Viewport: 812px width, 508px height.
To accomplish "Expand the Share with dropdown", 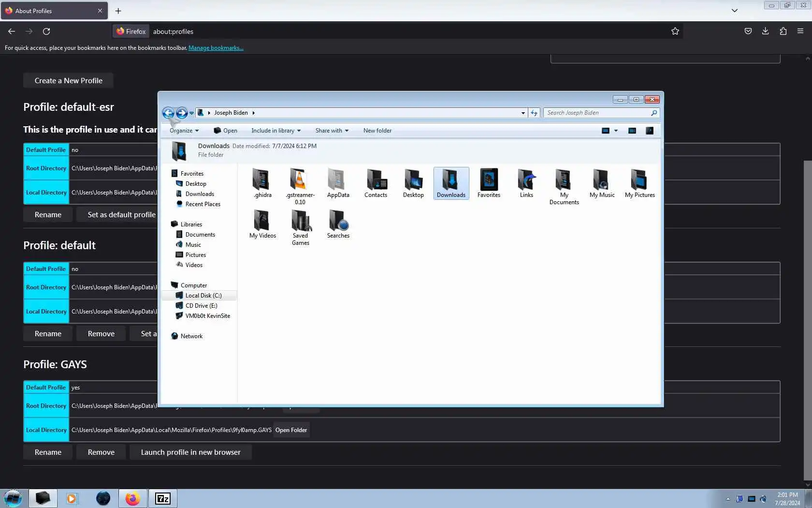I will (332, 131).
